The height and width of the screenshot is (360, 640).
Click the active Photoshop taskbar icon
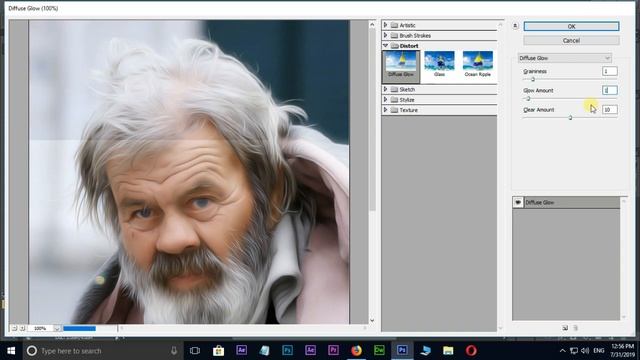[402, 350]
